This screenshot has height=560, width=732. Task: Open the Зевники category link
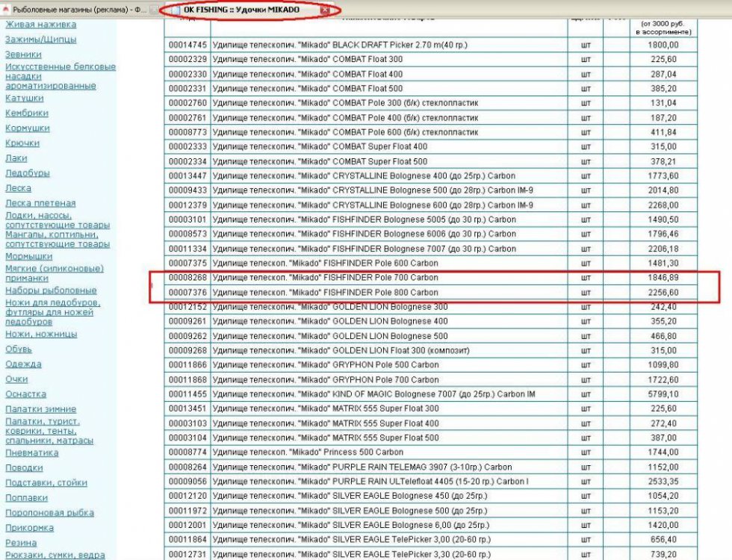pos(23,54)
